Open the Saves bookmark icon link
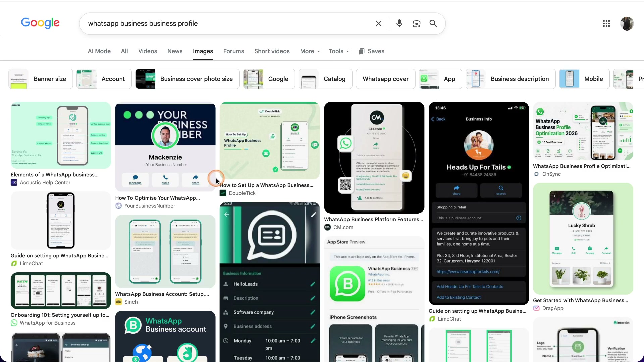Image resolution: width=644 pixels, height=362 pixels. click(371, 51)
